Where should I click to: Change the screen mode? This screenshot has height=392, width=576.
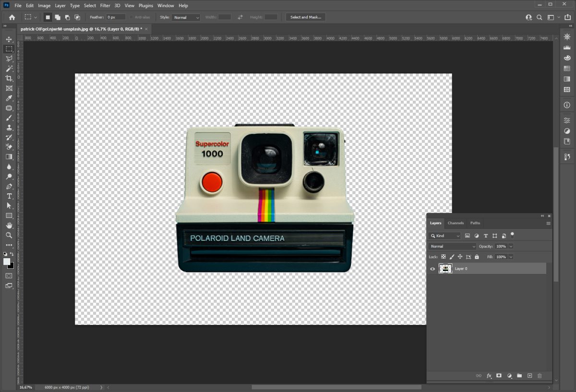pos(9,285)
